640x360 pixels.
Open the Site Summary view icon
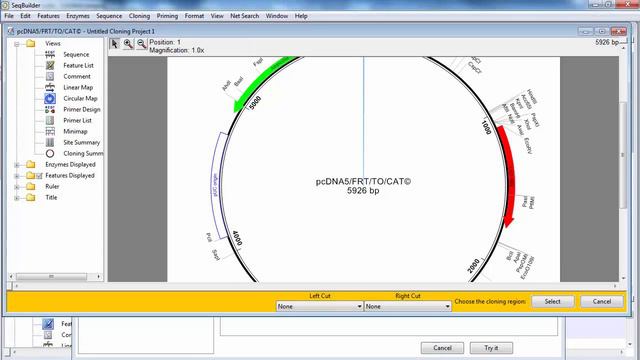(50, 142)
